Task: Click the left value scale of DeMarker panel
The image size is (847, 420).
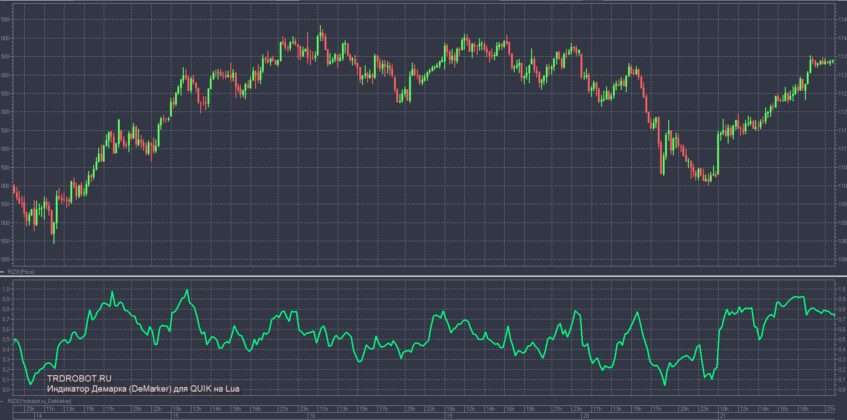Action: 6,340
